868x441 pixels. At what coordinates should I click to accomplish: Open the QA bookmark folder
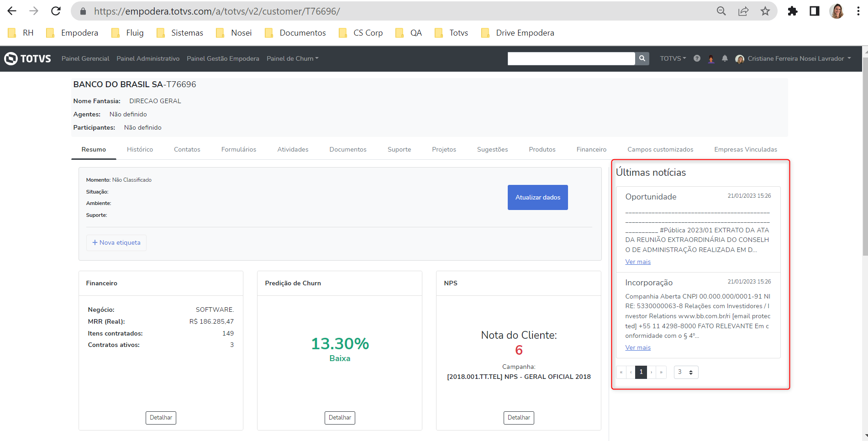click(409, 33)
